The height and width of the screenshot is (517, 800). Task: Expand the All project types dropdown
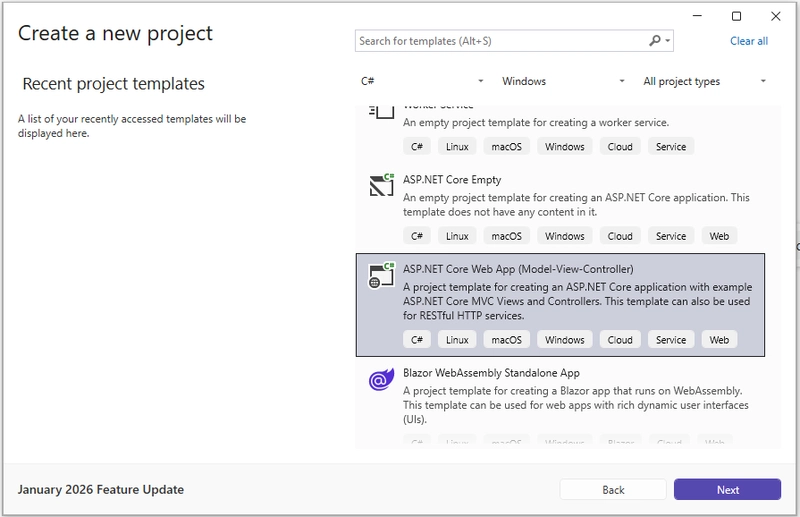[705, 81]
